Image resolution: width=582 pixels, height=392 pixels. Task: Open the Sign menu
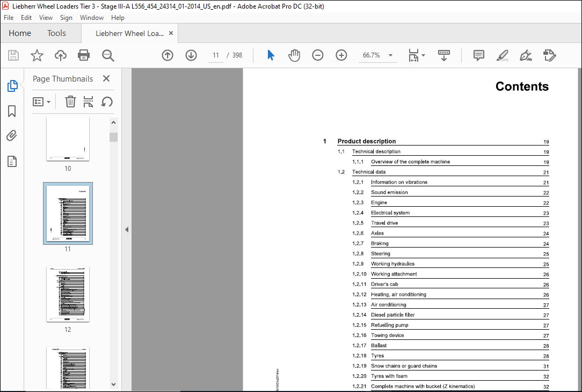pyautogui.click(x=66, y=17)
